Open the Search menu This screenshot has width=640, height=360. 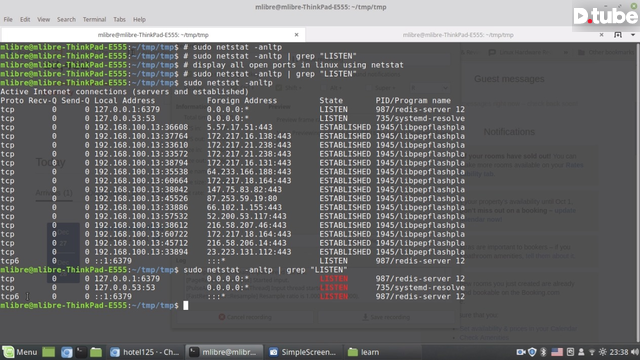click(66, 19)
